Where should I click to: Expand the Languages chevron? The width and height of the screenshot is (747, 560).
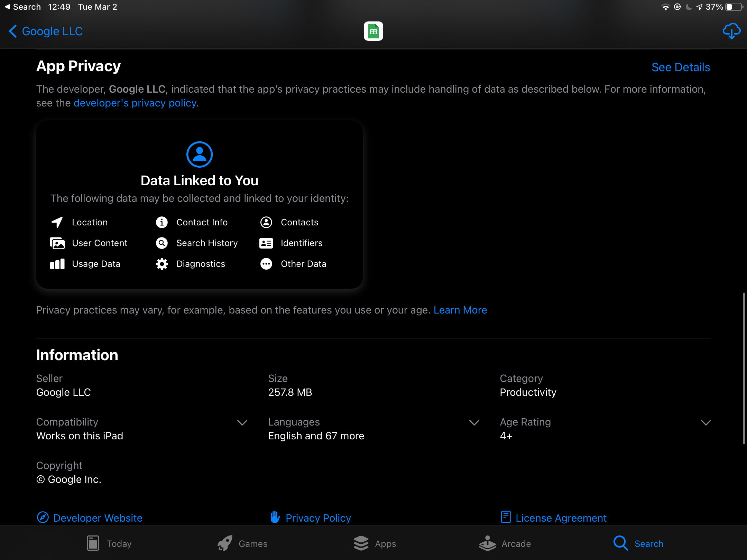pyautogui.click(x=474, y=422)
